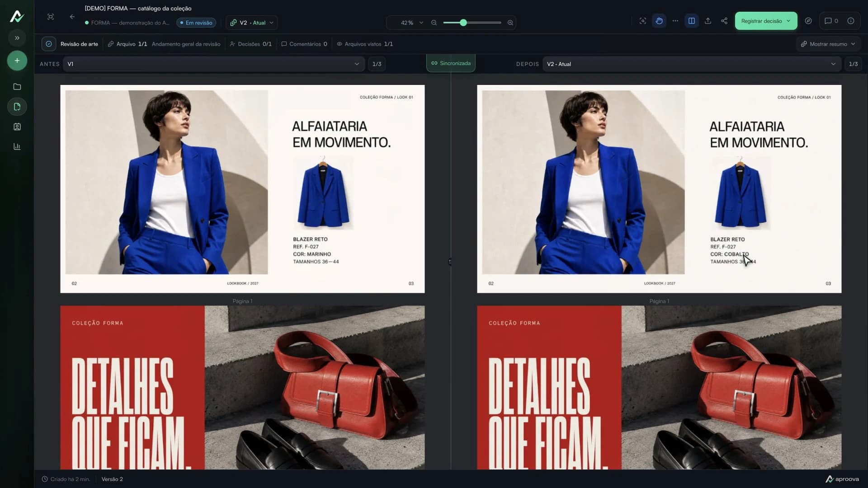Click 'Versão 2' in the status bar
868x488 pixels.
click(x=112, y=479)
